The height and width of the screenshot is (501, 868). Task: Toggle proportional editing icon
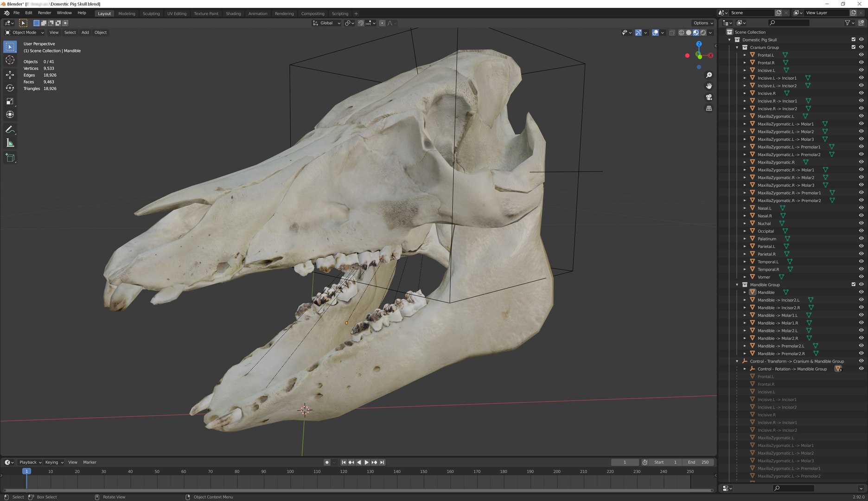point(382,23)
